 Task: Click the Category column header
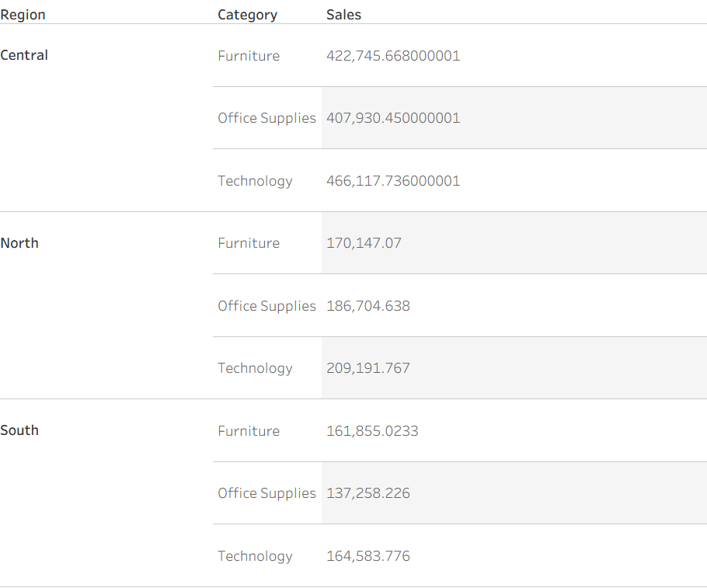point(247,15)
